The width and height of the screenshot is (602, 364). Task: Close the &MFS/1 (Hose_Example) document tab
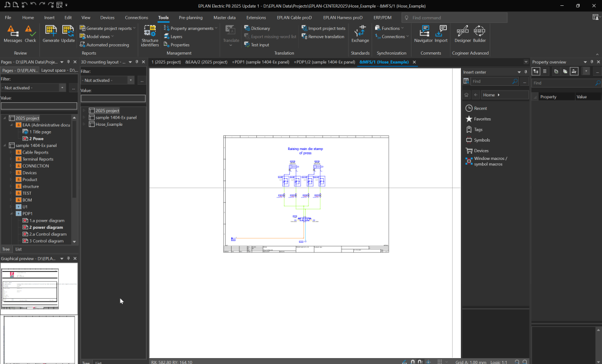click(x=414, y=62)
